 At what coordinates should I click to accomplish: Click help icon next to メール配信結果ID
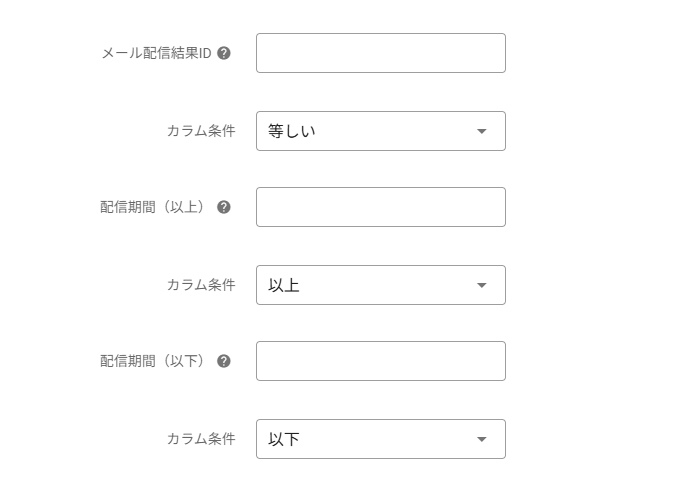coord(224,53)
